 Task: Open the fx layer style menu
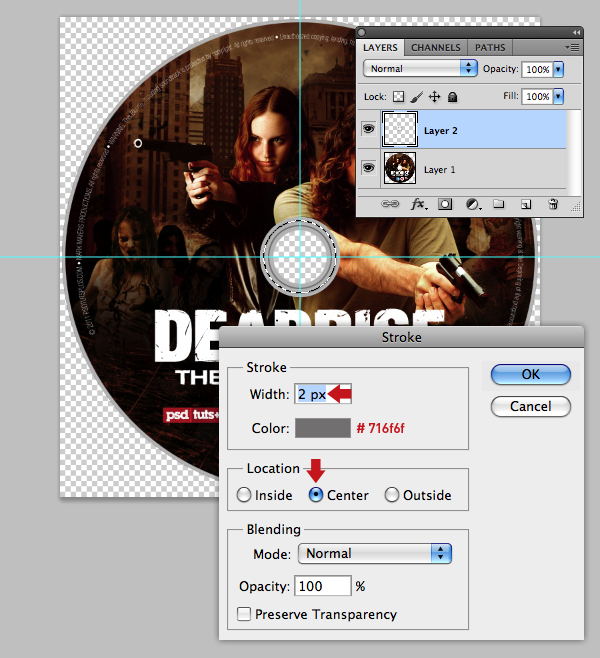418,204
